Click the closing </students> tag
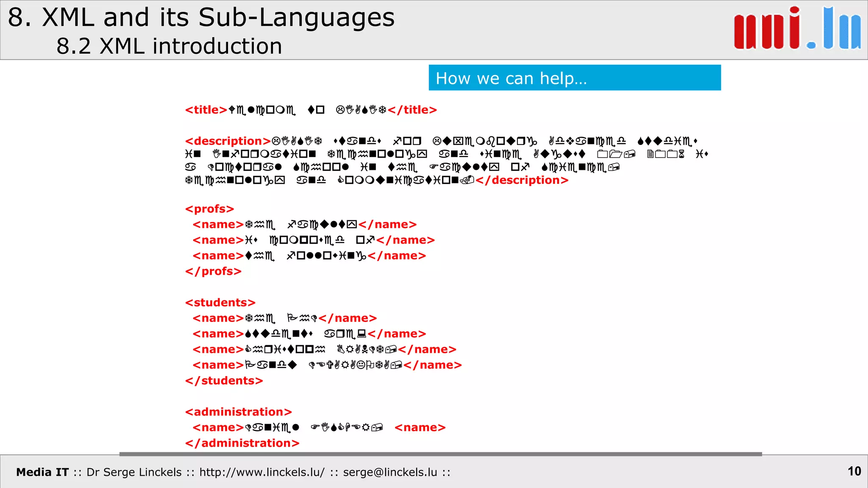The height and width of the screenshot is (488, 868). pyautogui.click(x=224, y=381)
